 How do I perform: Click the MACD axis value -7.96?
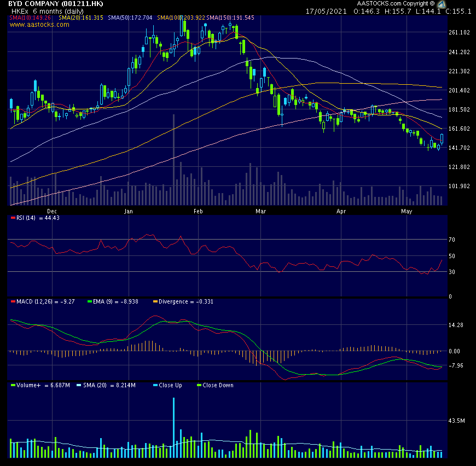point(456,365)
